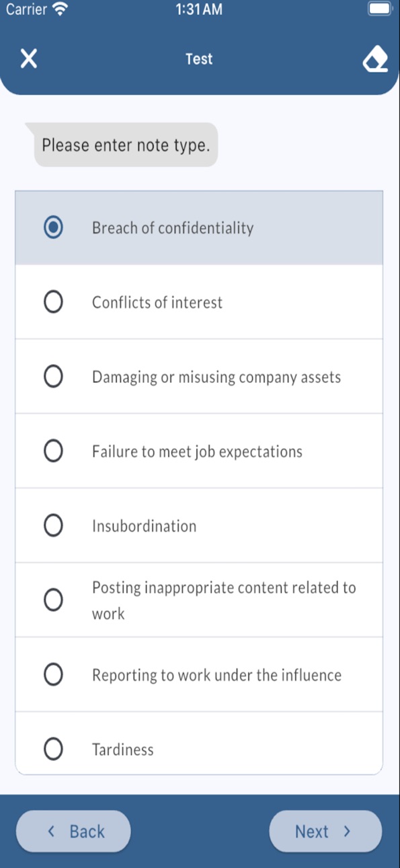Screen dimensions: 400x868
Task: Tap the right chevron on Next button
Action: coord(347,831)
